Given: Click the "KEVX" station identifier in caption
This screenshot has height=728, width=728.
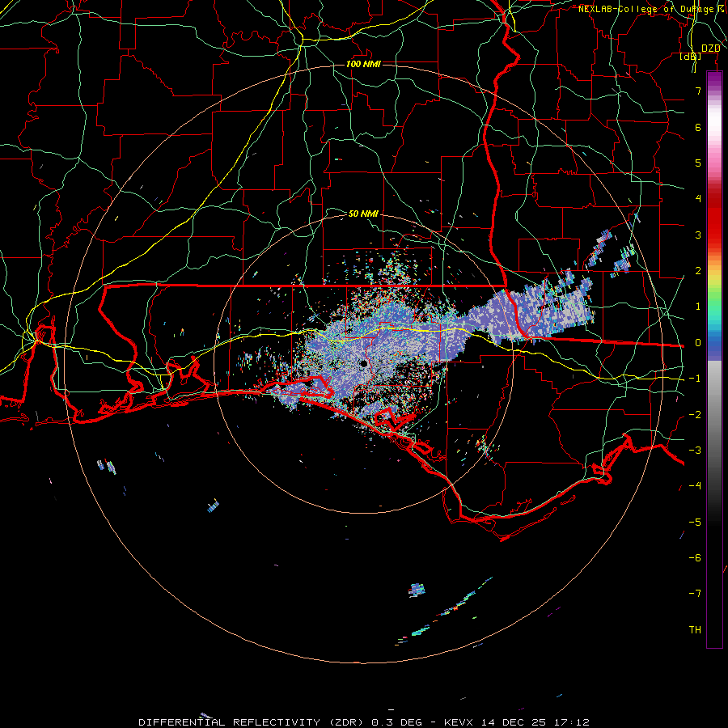Looking at the screenshot, I should point(459,722).
